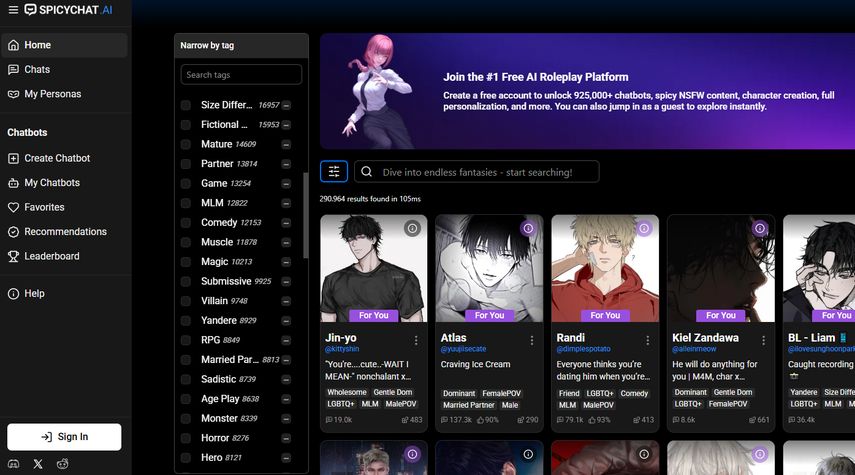Exclude the Size Difference tag with minus
Image resolution: width=855 pixels, height=475 pixels.
click(286, 105)
